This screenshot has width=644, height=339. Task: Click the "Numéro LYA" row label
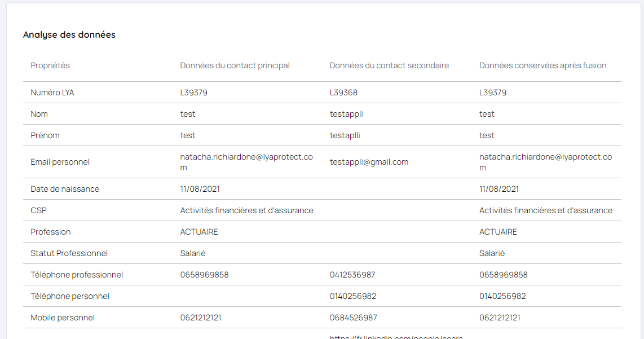coord(52,93)
